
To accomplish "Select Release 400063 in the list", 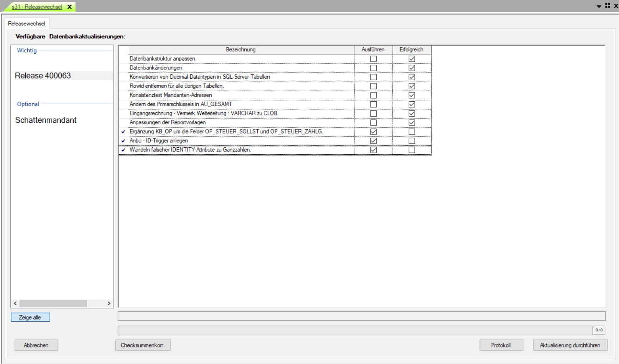I will pyautogui.click(x=43, y=76).
